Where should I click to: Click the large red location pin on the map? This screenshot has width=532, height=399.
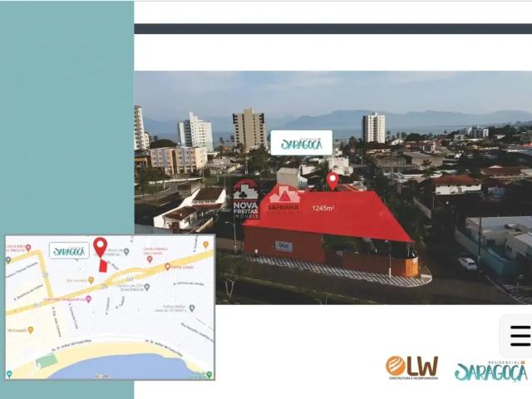click(100, 248)
